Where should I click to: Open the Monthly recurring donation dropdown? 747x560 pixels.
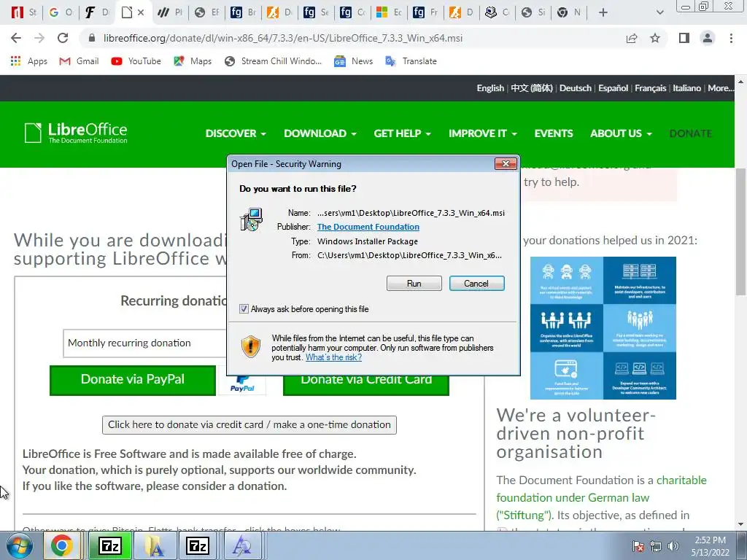[145, 343]
